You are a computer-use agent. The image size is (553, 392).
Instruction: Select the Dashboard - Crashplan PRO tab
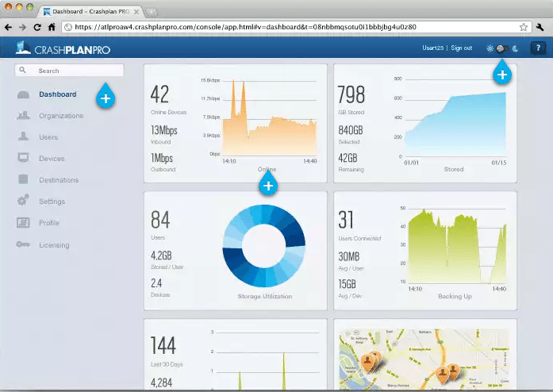pos(90,11)
